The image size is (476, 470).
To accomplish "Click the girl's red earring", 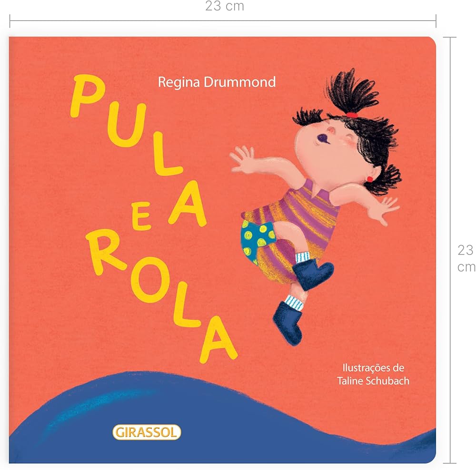I will tap(370, 179).
